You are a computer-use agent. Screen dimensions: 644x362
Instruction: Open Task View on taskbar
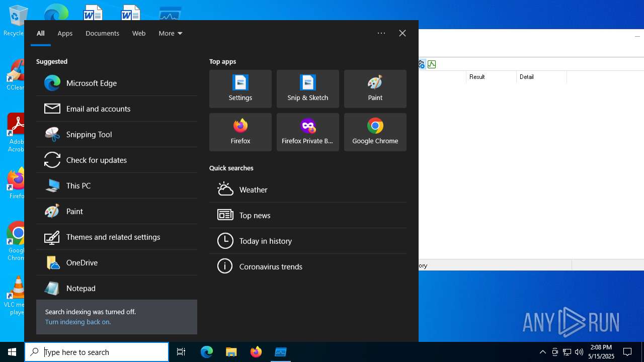pos(181,352)
